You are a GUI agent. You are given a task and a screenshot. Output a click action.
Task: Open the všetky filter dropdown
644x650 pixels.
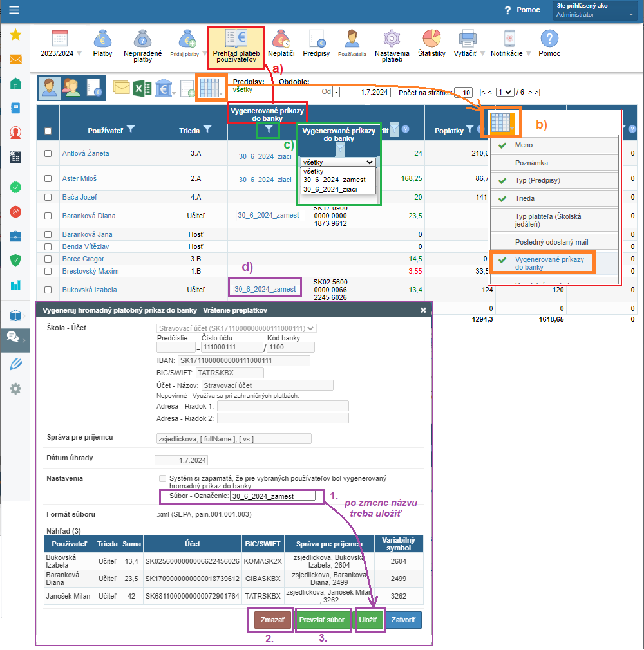point(338,163)
